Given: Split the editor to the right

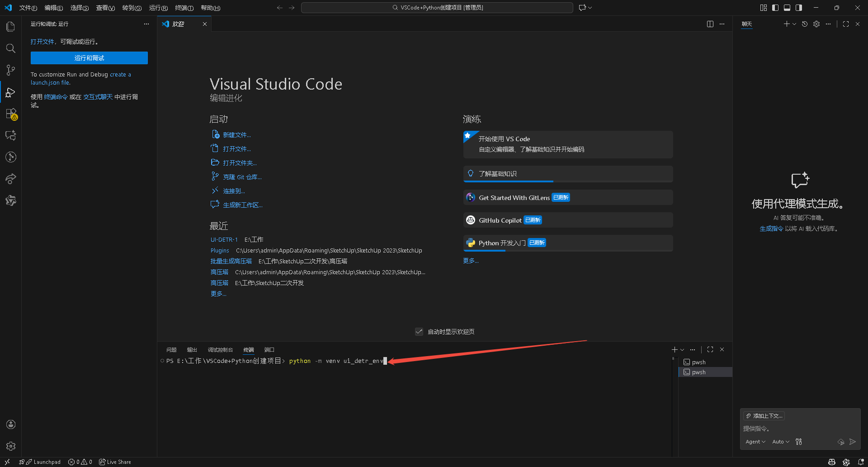Looking at the screenshot, I should click(710, 24).
